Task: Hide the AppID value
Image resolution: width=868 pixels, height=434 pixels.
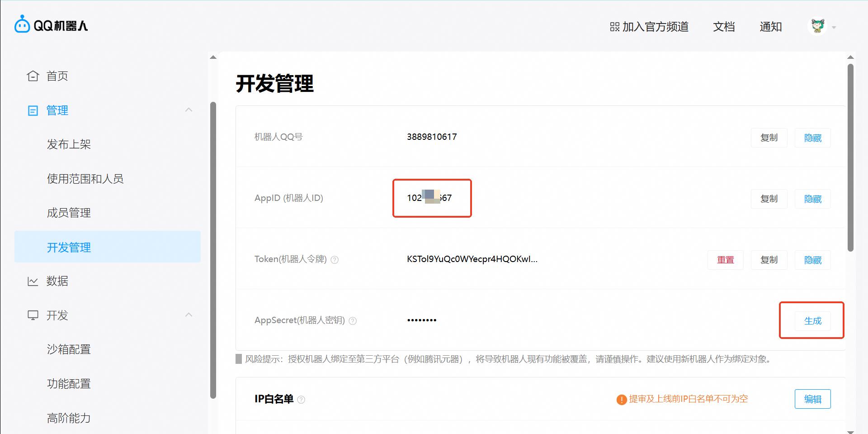Action: 812,199
